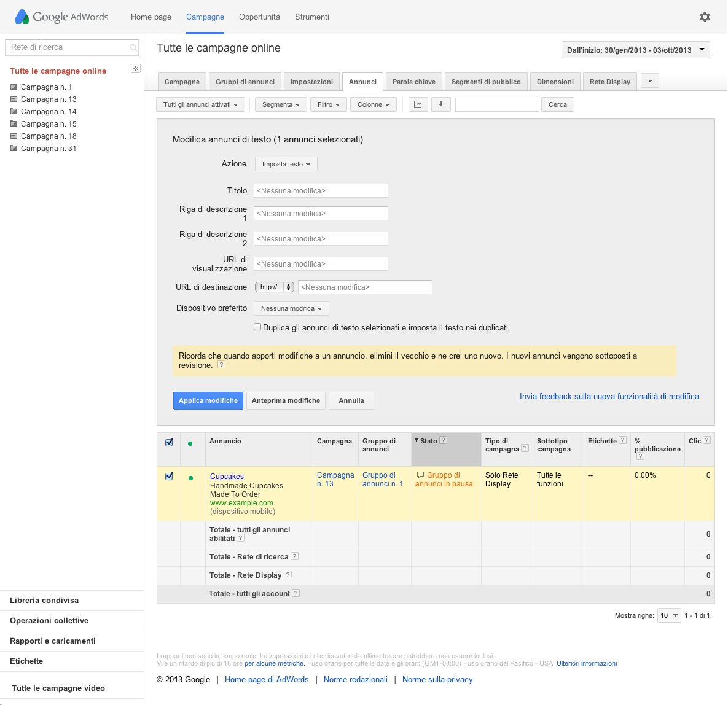Screen dimensions: 728x705
Task: Open the http:// protocol selector
Action: click(x=275, y=287)
